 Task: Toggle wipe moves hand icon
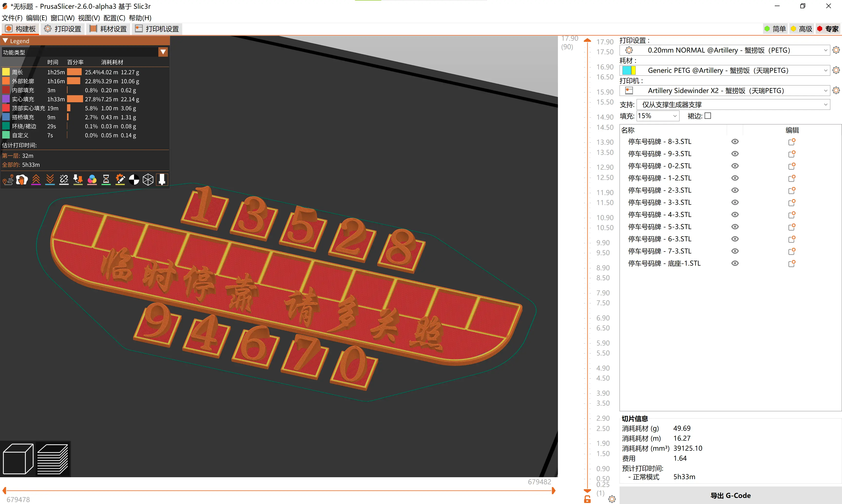click(x=22, y=179)
